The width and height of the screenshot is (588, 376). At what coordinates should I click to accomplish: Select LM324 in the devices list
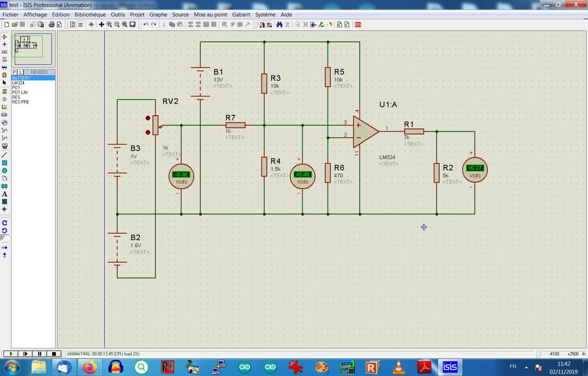(x=18, y=83)
